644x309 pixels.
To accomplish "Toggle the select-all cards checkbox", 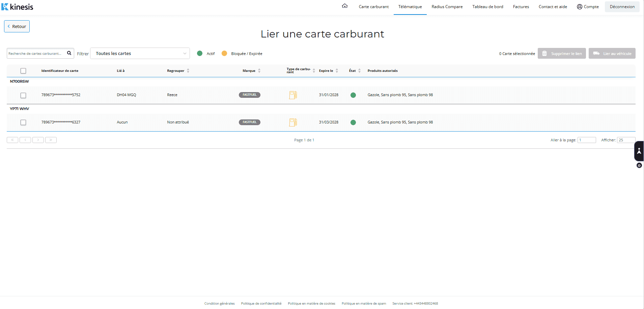I will point(23,71).
